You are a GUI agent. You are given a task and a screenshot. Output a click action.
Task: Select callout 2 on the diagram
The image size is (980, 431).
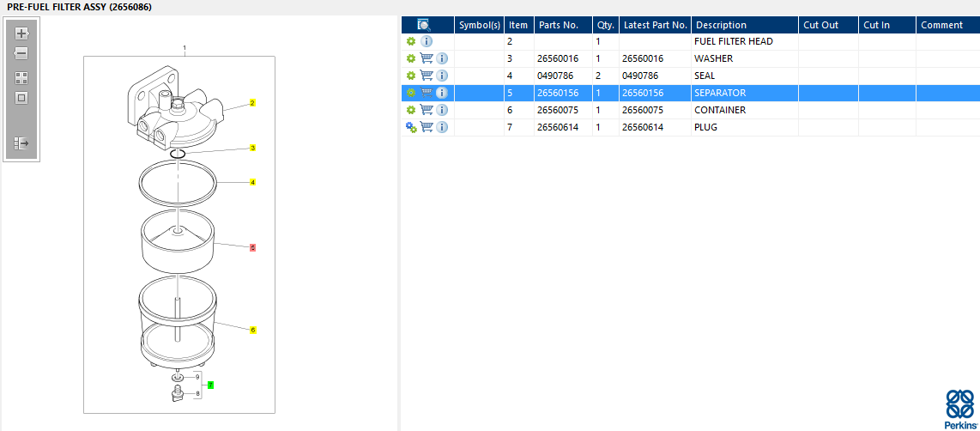(x=252, y=102)
